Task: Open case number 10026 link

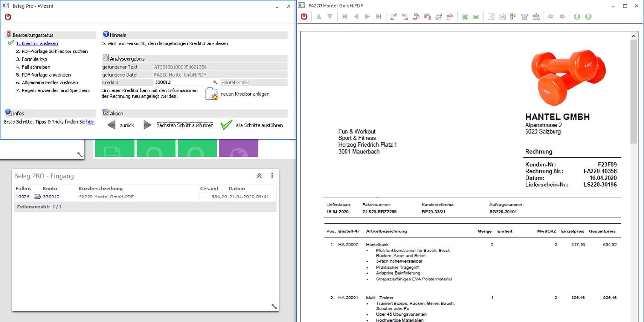Action: click(23, 197)
